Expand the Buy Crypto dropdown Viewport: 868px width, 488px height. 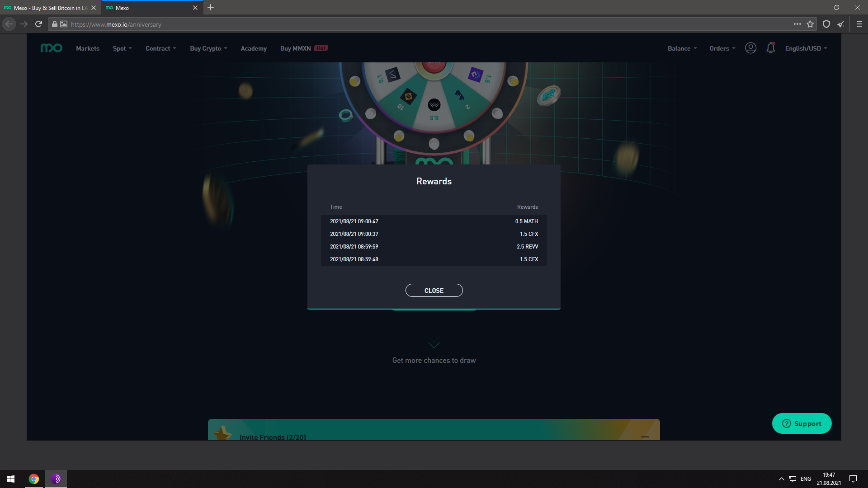point(208,48)
